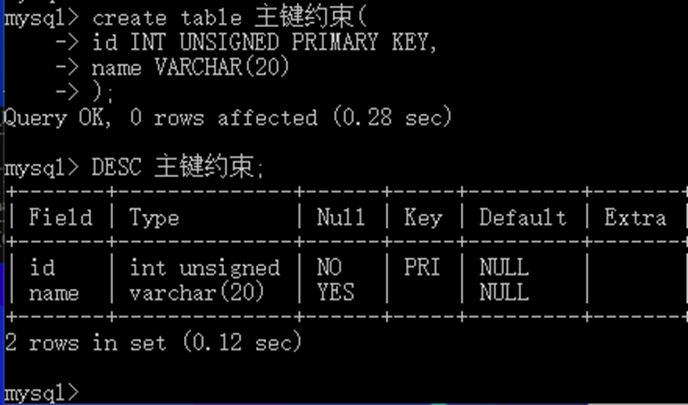The image size is (688, 405).
Task: Click the 'DESC 主键约束;' command line
Action: (178, 167)
